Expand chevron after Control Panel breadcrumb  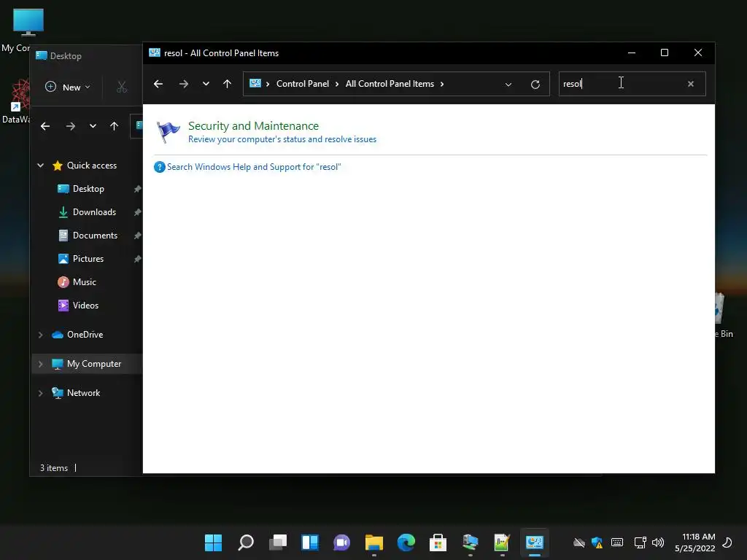[337, 85]
